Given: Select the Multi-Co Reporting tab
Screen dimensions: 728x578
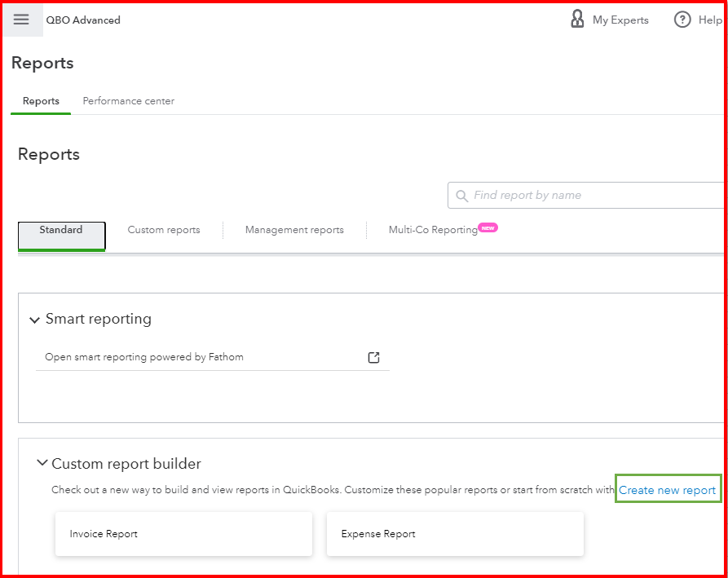Looking at the screenshot, I should [433, 230].
